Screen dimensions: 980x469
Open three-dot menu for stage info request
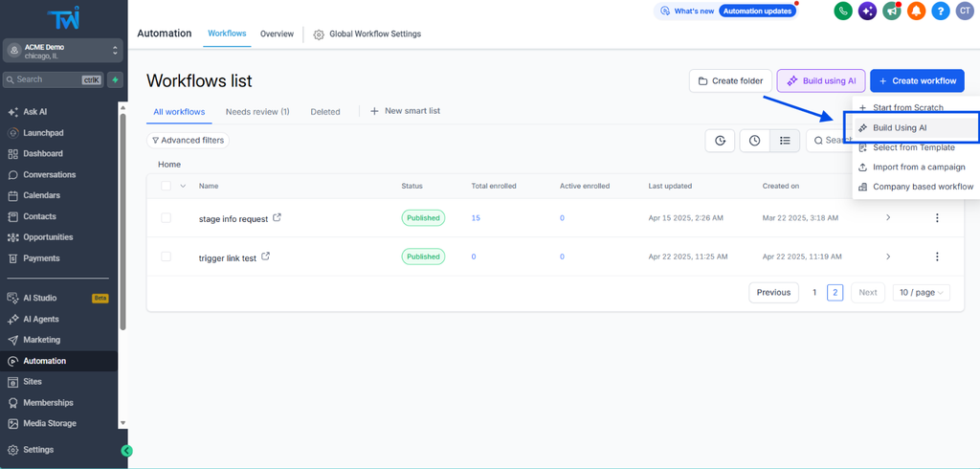[937, 218]
